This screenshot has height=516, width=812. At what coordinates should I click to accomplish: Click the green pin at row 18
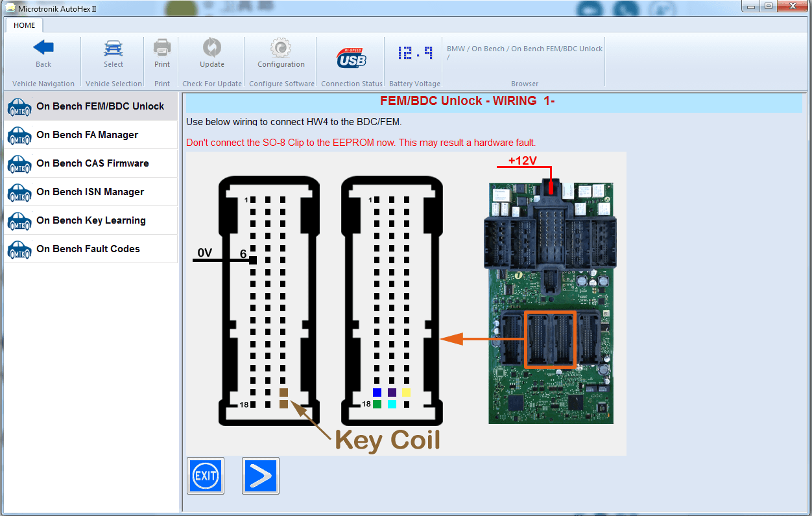[x=377, y=405]
